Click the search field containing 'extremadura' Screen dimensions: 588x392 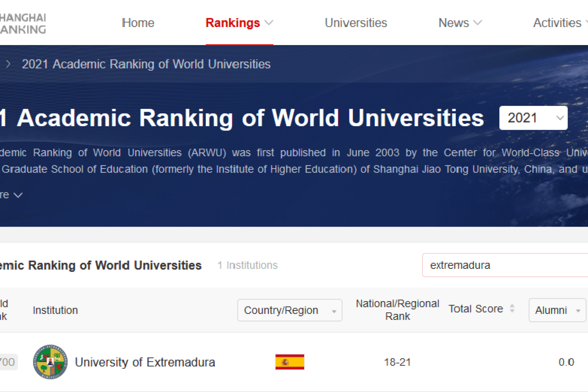505,265
